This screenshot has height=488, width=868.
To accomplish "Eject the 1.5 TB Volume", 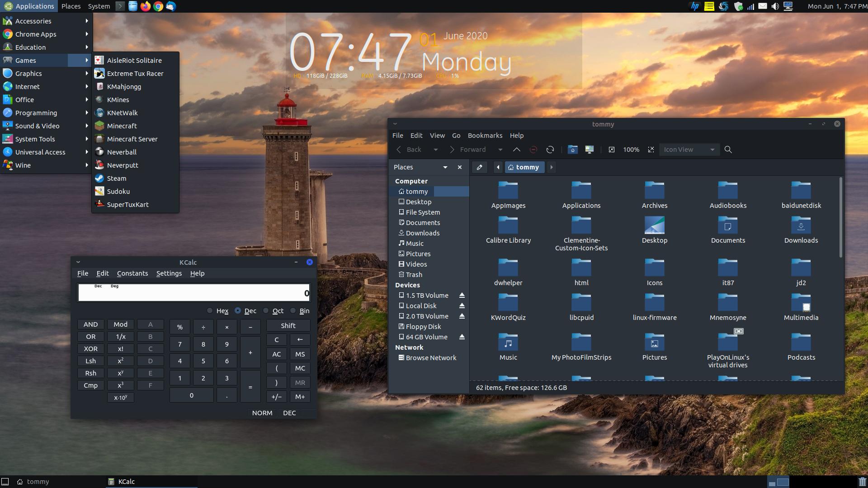I will pyautogui.click(x=462, y=295).
